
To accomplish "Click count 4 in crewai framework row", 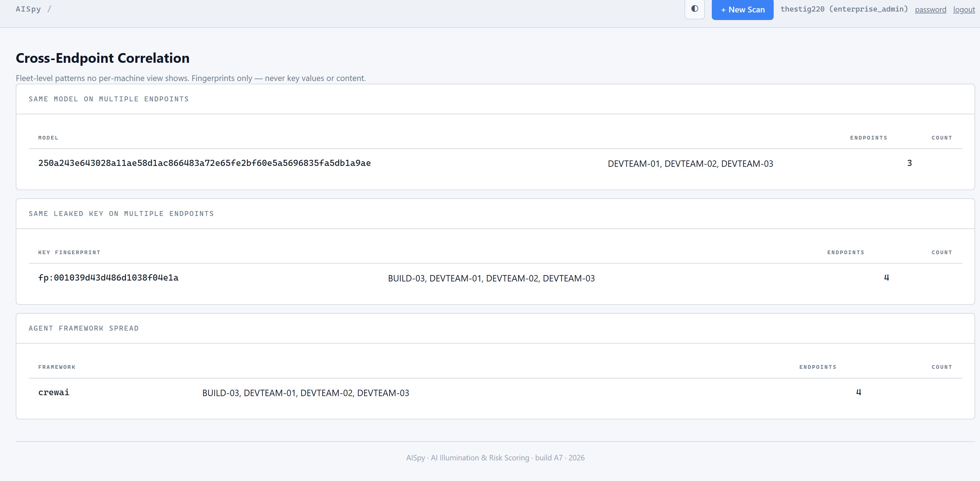I will [859, 392].
